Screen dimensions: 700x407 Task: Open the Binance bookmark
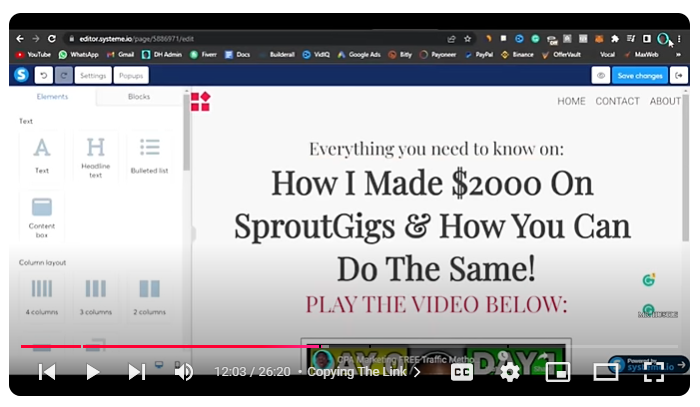(x=517, y=54)
